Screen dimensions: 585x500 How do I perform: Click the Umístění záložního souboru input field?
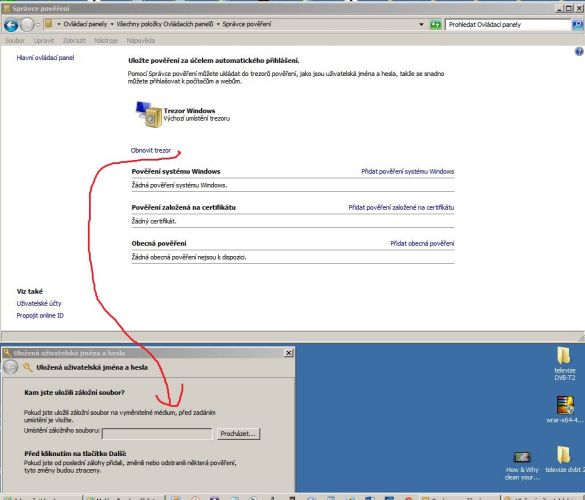tap(157, 434)
